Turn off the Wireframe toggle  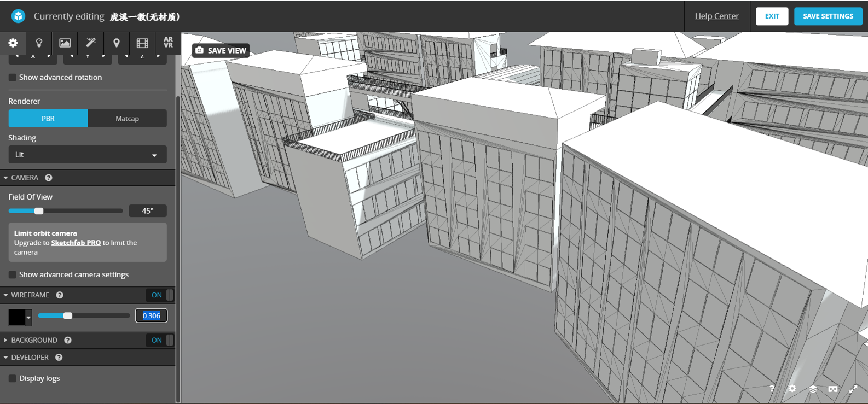159,295
